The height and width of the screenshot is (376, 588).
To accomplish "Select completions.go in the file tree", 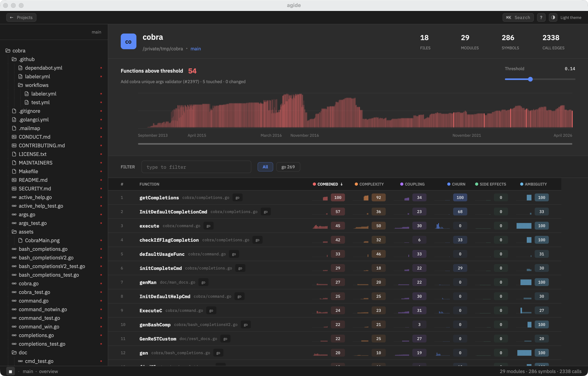I will [x=36, y=335].
